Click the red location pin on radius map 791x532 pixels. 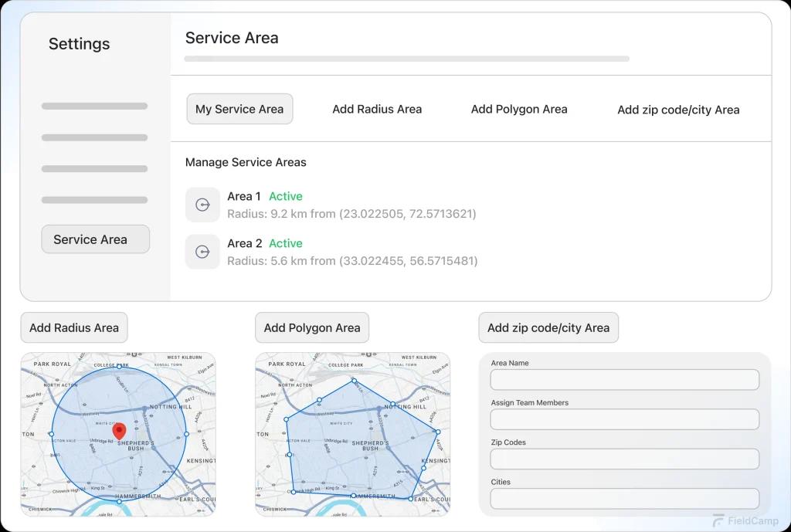tap(119, 431)
